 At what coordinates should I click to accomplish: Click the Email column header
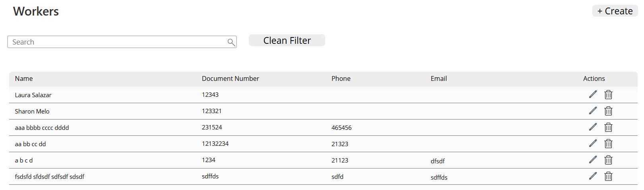pos(438,79)
